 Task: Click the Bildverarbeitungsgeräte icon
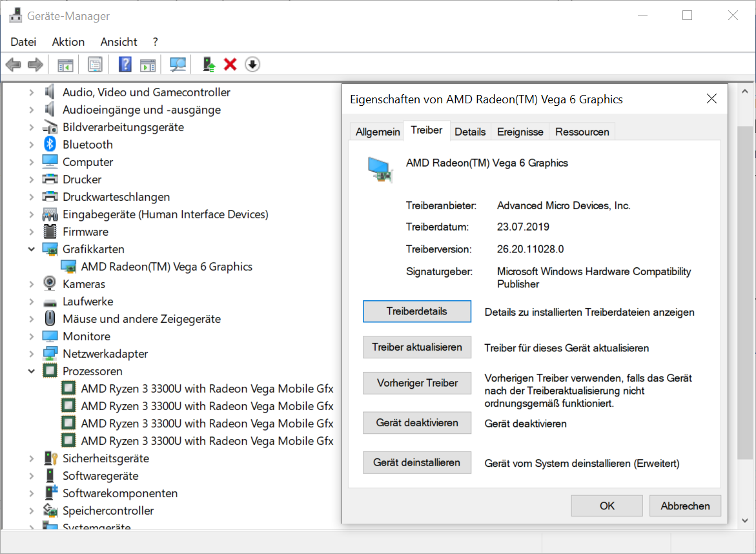click(50, 127)
